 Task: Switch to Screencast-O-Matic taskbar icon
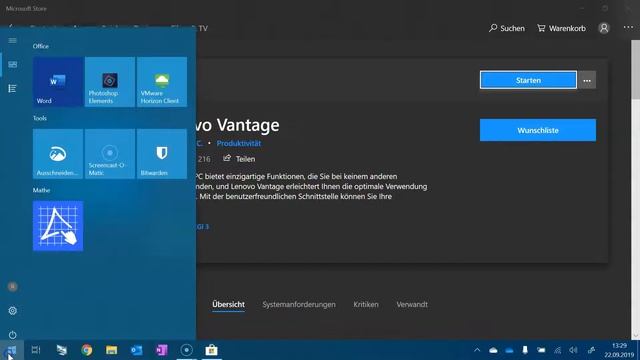[x=187, y=350]
